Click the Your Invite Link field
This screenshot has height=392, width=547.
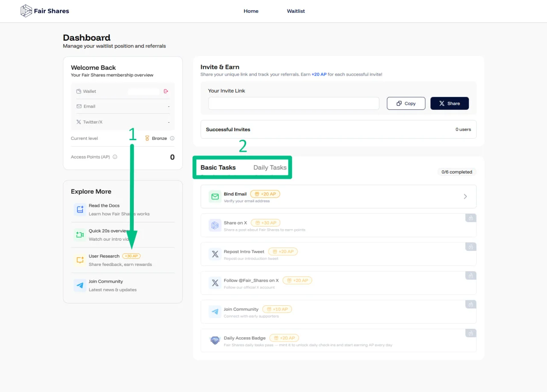(294, 103)
